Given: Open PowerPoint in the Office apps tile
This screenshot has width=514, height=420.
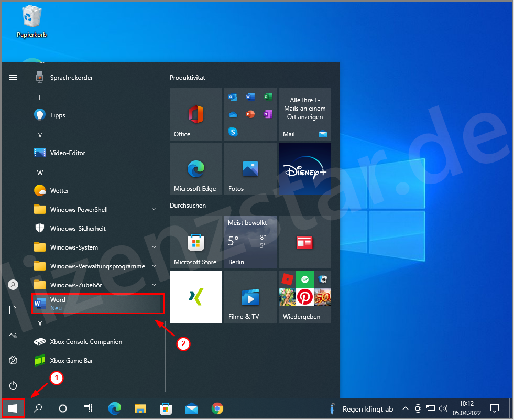Looking at the screenshot, I should (x=250, y=114).
